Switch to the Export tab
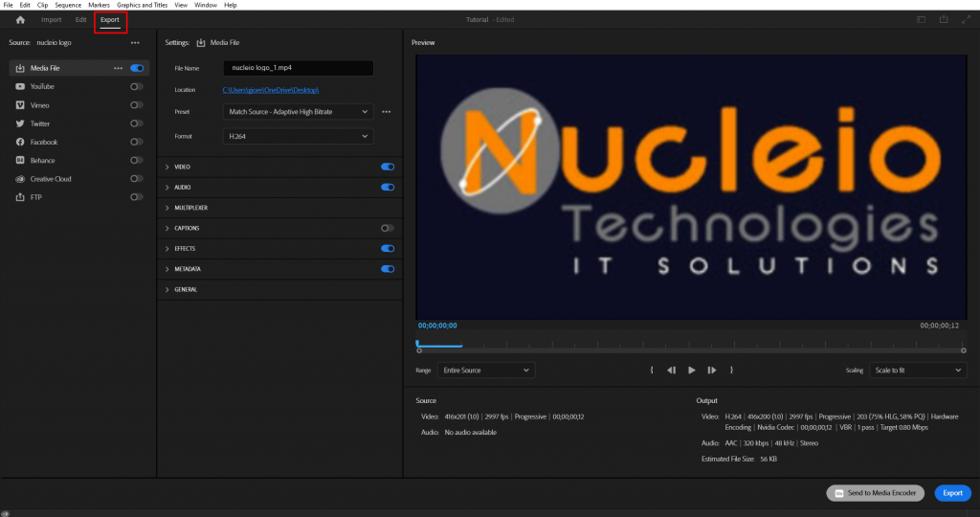This screenshot has width=980, height=517. click(x=110, y=20)
